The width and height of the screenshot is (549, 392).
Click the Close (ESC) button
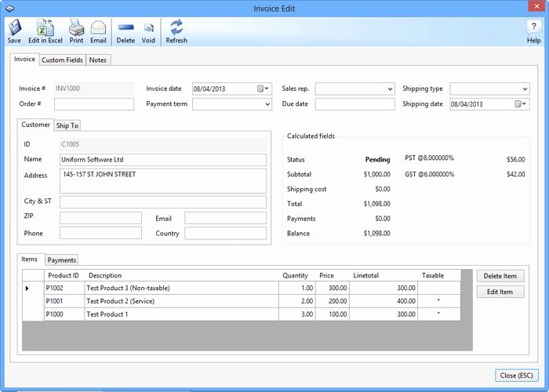point(516,376)
